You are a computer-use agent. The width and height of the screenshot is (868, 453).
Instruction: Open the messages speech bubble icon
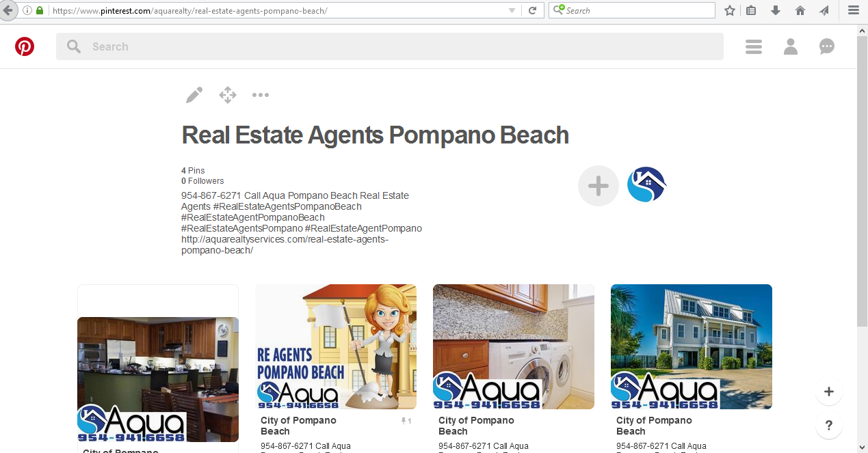[827, 46]
